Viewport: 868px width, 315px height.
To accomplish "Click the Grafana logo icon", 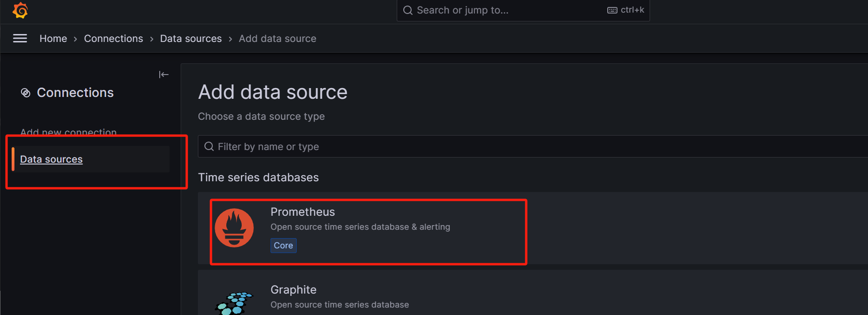I will coord(20,10).
